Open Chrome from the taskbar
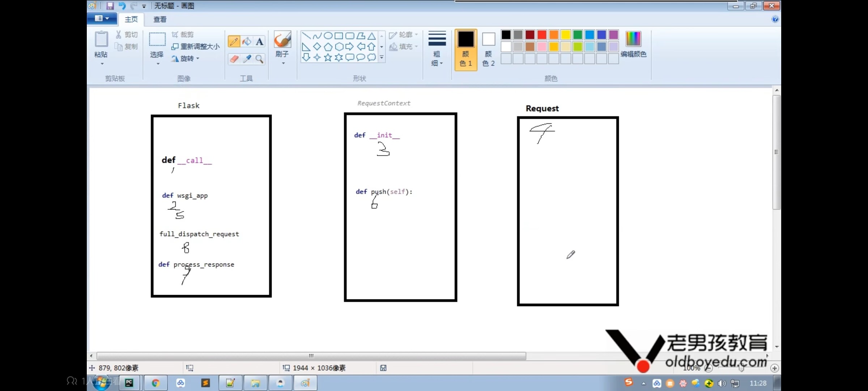Screen dimensions: 868x391 point(156,383)
